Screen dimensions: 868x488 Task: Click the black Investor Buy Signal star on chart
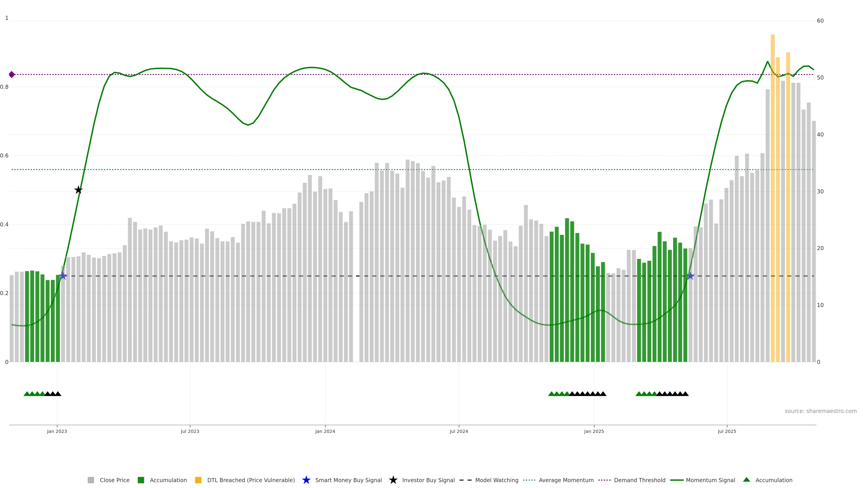(78, 190)
